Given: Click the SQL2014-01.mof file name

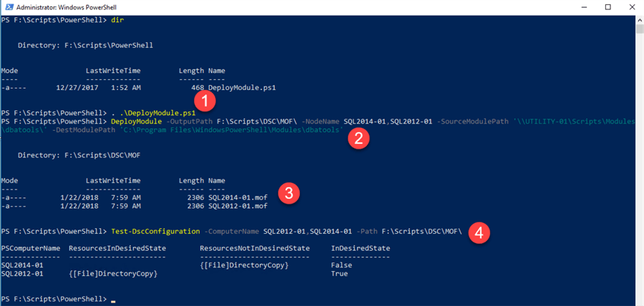Looking at the screenshot, I should pos(238,197).
